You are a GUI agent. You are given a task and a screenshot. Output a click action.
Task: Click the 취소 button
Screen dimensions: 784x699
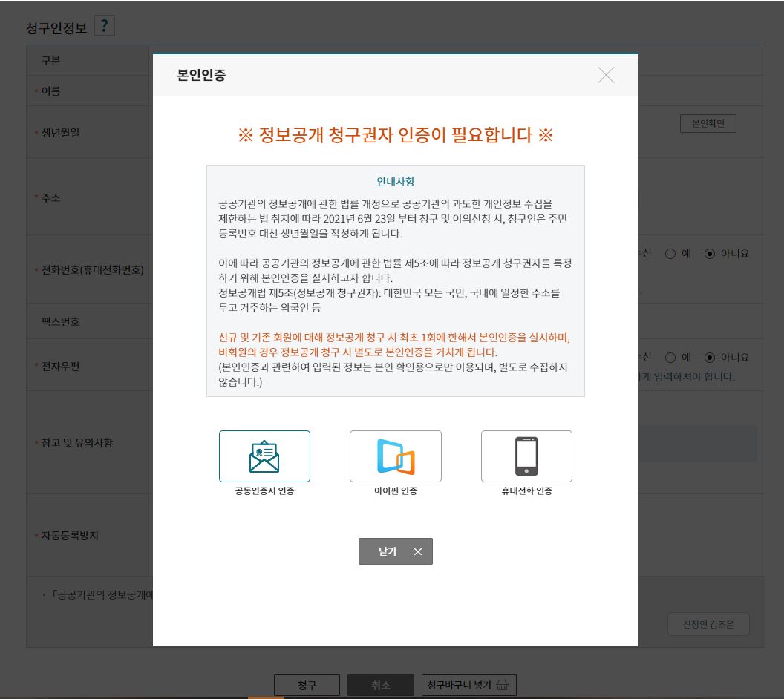381,685
